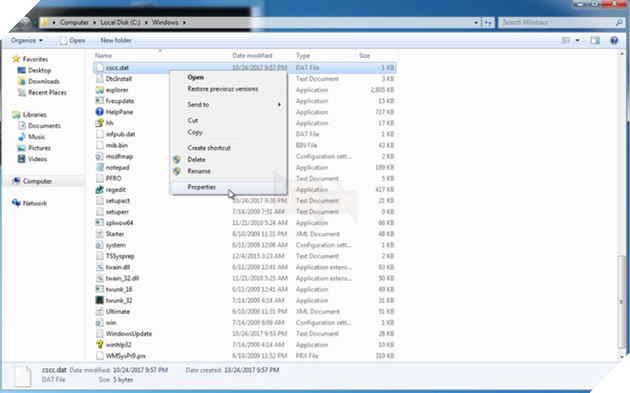
Task: Select the twain.dll file icon
Action: point(99,267)
